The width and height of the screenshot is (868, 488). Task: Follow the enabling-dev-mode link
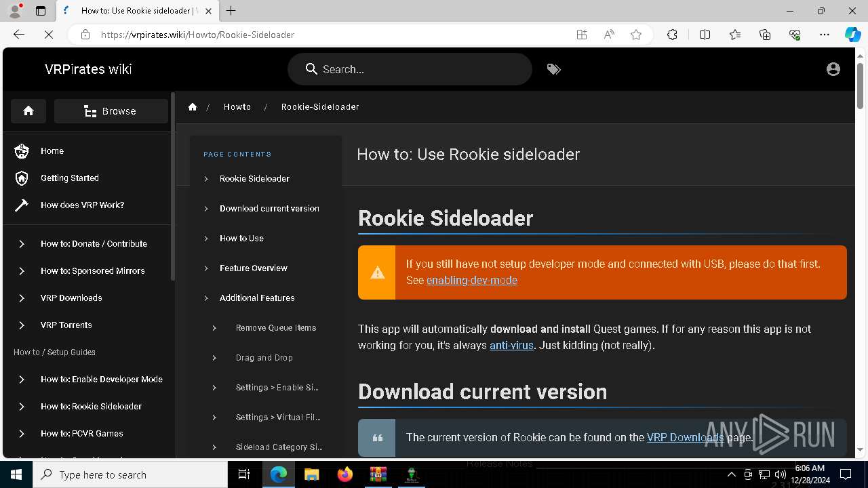click(472, 281)
